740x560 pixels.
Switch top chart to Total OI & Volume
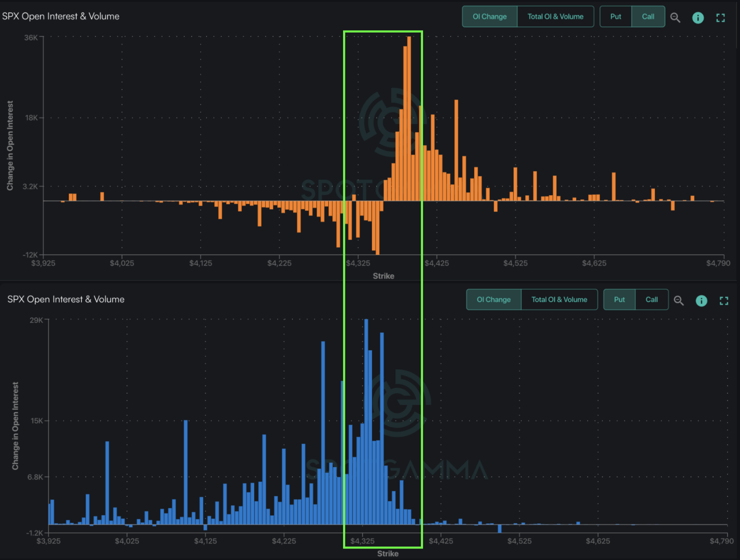click(x=555, y=16)
